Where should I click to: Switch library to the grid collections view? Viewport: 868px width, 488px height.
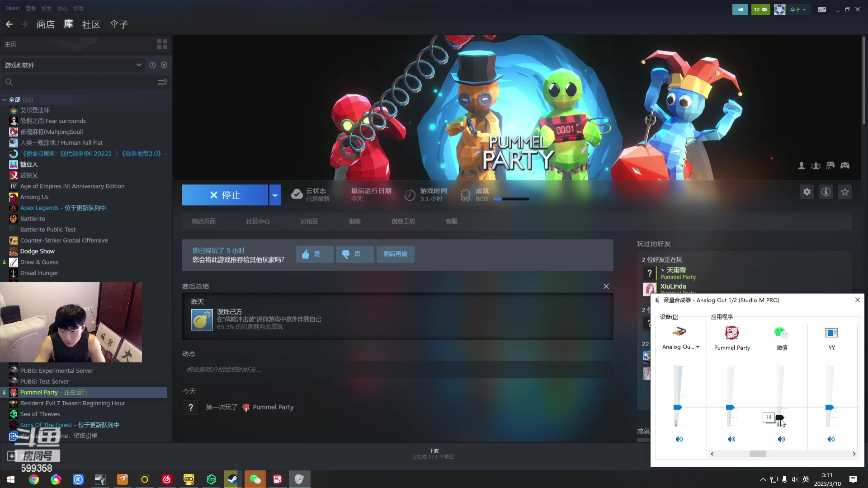162,44
